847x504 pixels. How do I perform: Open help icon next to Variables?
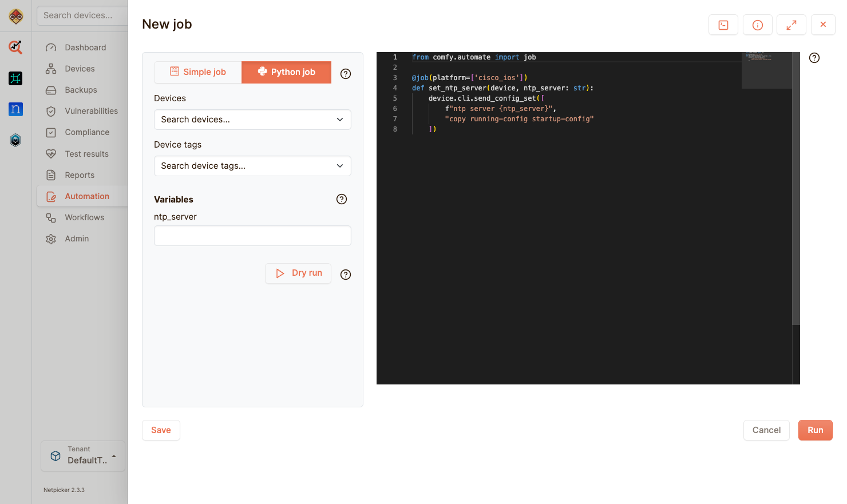[x=342, y=199]
